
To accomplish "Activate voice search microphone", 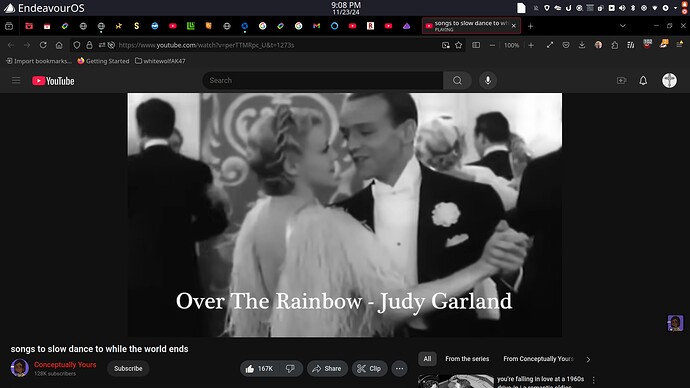I will pyautogui.click(x=488, y=81).
